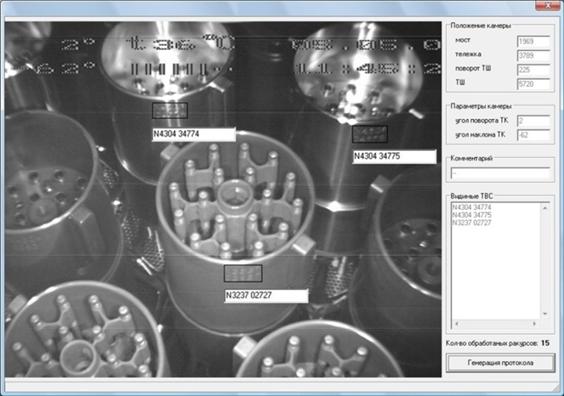Click the list's scroll up arrow
Viewport: 564px width, 396px height.
pos(545,208)
